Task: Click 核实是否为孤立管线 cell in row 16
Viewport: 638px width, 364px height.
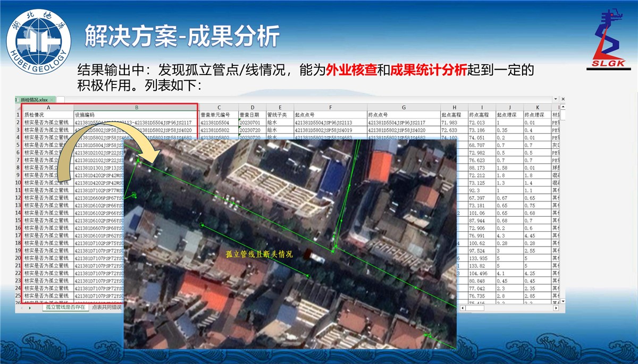Action: point(48,227)
